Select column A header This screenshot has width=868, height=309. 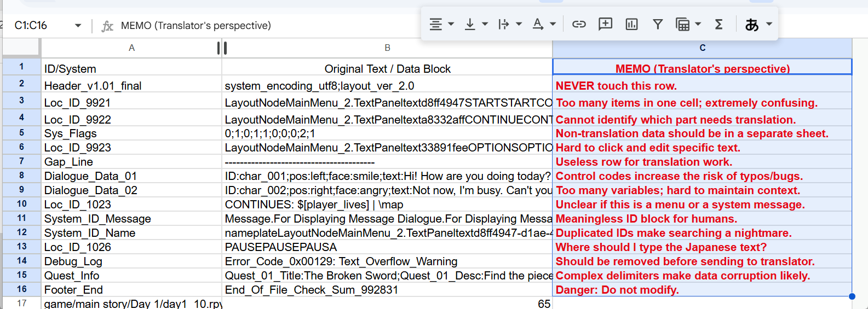131,48
